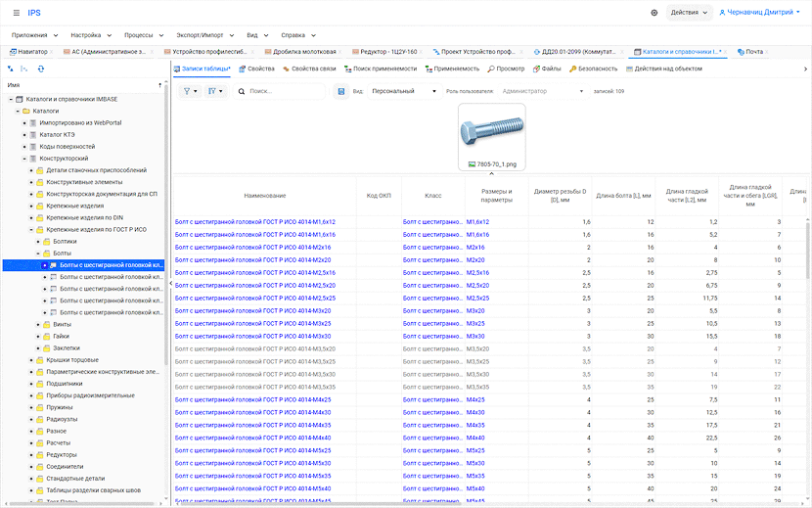This screenshot has height=508, width=812.
Task: Open the column filter settings button
Action: coord(216,91)
